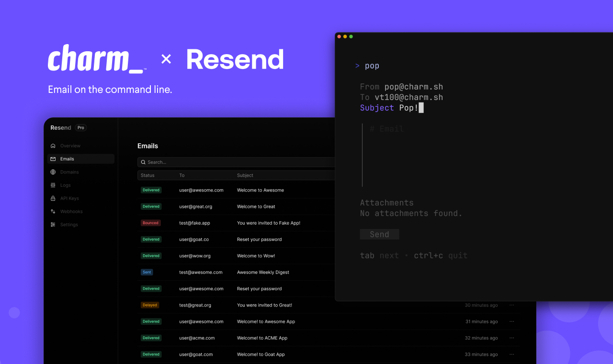Focus the email Search field
613x364 pixels.
click(x=236, y=162)
